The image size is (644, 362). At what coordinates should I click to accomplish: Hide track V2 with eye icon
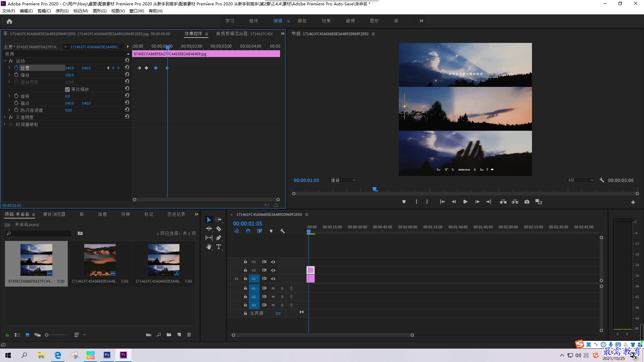273,270
